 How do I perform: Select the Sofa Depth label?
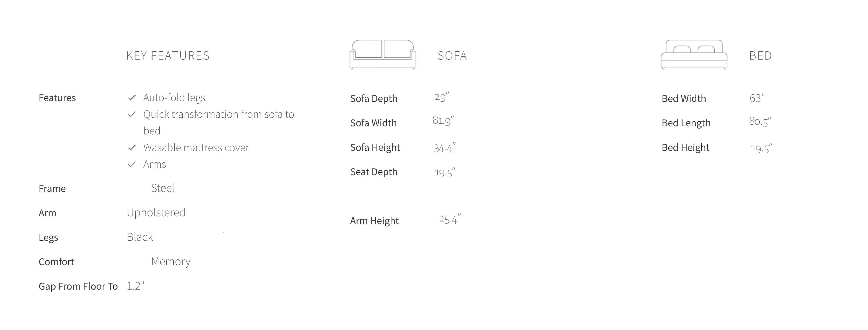click(x=374, y=98)
